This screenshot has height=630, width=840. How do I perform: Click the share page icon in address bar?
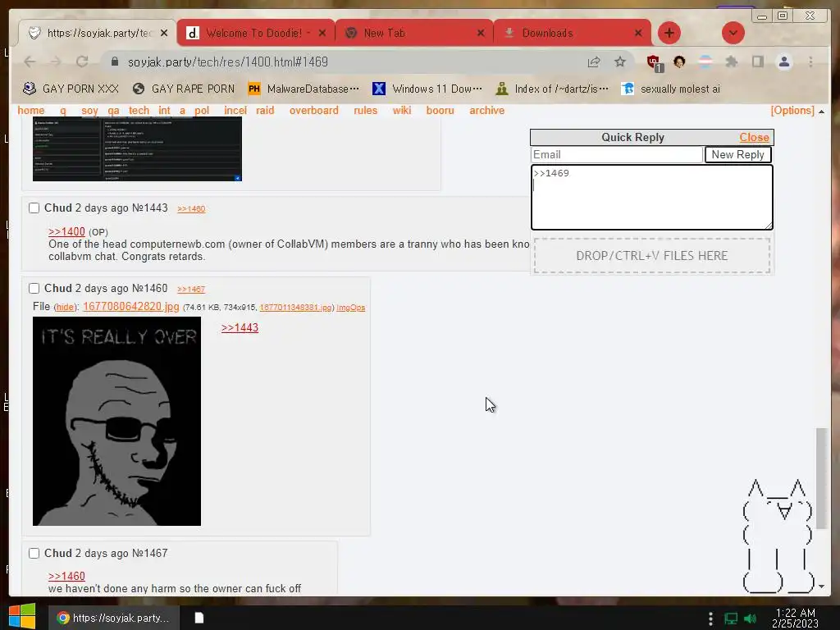click(594, 62)
